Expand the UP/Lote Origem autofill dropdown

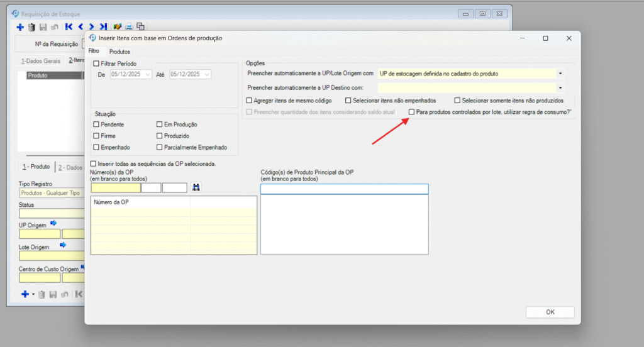(560, 74)
